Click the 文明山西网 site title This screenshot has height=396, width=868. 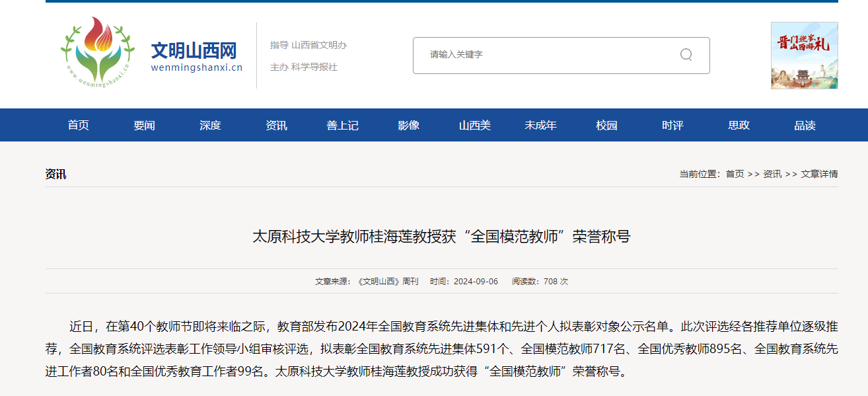pos(194,50)
